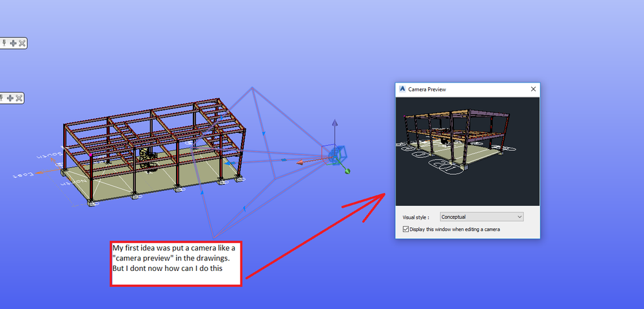Screen dimensions: 644x309
Task: Click the Camera Preview render thumbnail
Action: pyautogui.click(x=467, y=151)
